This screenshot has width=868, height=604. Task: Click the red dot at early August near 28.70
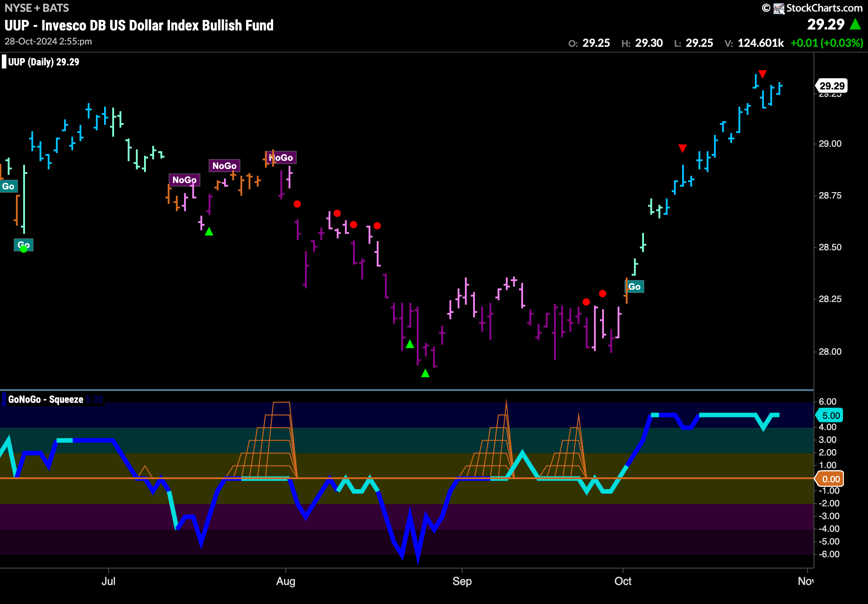click(x=297, y=204)
